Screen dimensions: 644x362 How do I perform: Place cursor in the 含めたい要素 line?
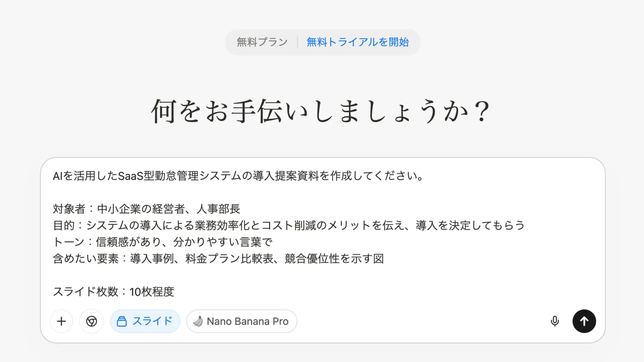click(x=218, y=259)
